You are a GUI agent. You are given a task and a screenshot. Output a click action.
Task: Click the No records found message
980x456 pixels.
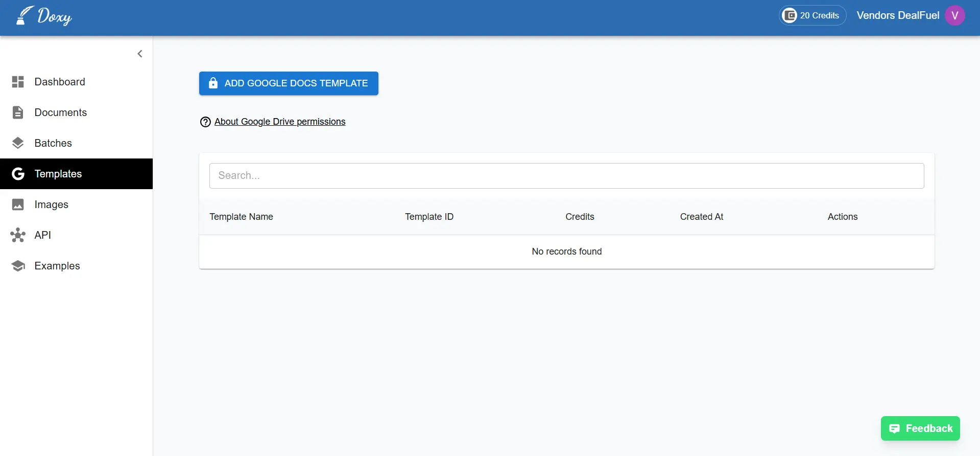click(x=567, y=252)
